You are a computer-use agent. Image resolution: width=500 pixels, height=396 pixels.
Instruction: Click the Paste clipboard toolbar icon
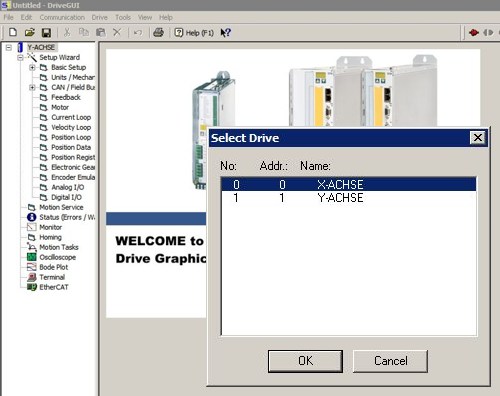[101, 32]
